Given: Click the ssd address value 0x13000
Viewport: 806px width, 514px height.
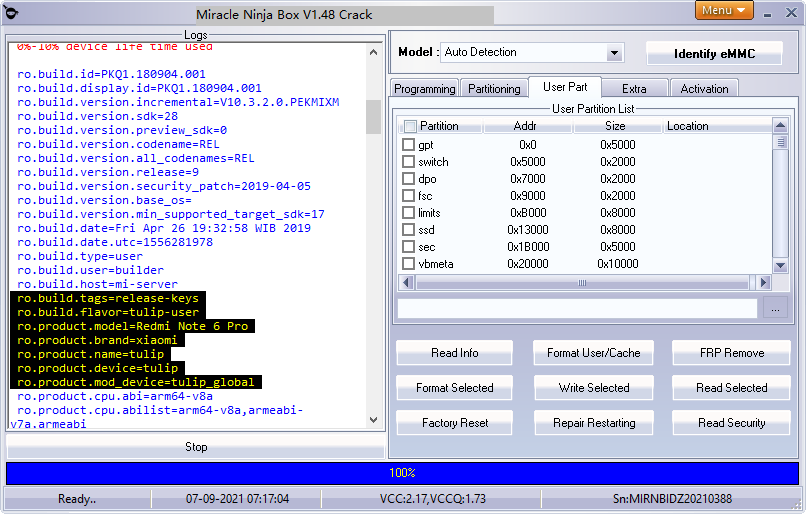Looking at the screenshot, I should [x=527, y=230].
